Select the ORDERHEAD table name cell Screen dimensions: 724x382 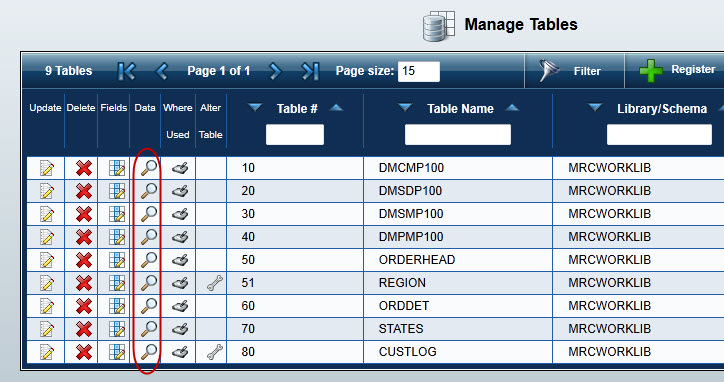(458, 260)
